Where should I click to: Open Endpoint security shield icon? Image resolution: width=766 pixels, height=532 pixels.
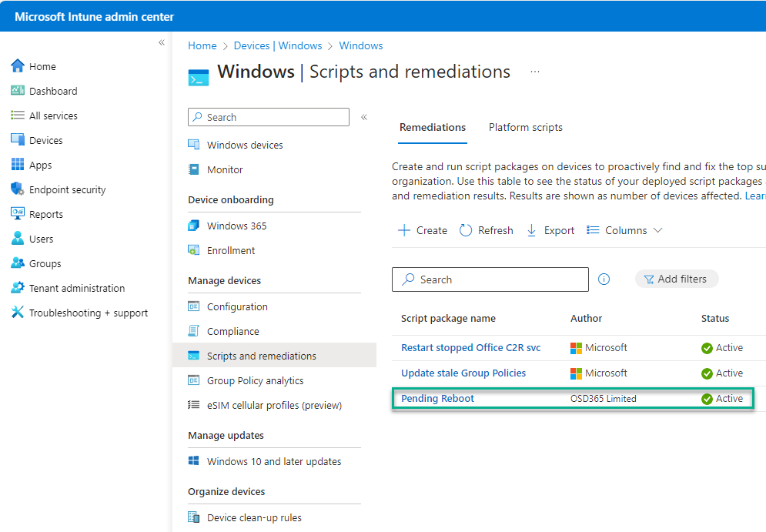(18, 189)
